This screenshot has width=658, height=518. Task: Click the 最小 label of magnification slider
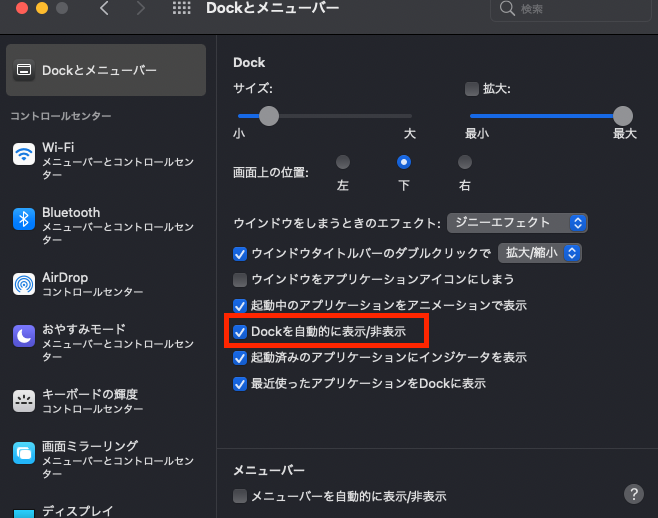pos(477,134)
